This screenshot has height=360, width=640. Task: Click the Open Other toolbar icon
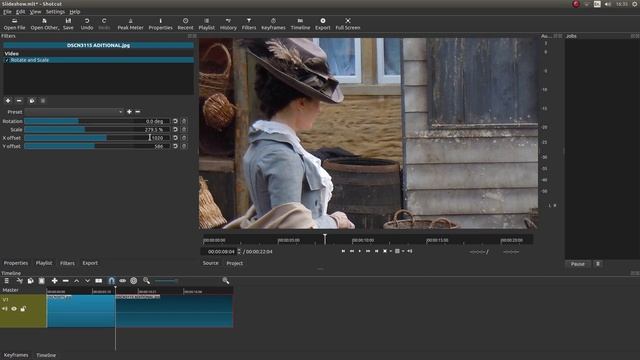44,24
